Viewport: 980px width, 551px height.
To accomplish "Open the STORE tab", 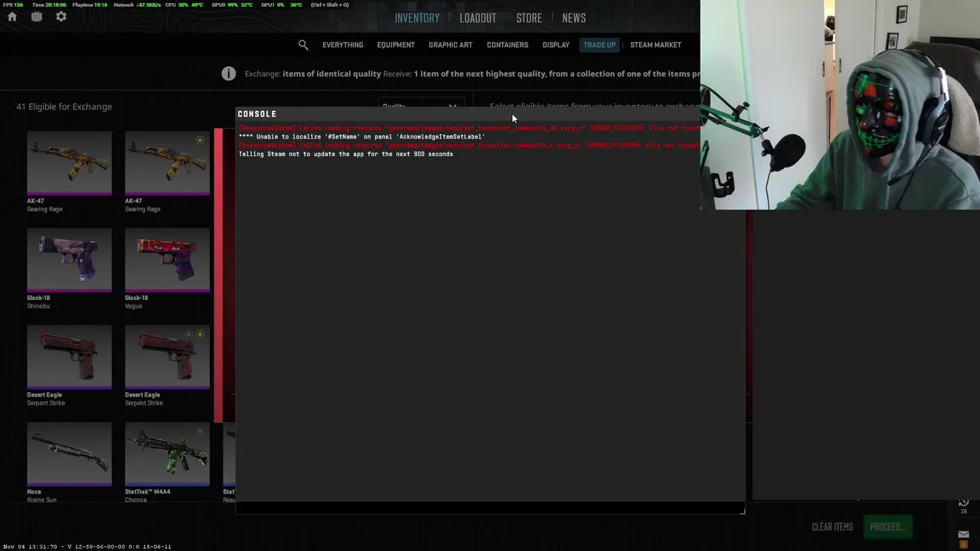I will (x=529, y=18).
